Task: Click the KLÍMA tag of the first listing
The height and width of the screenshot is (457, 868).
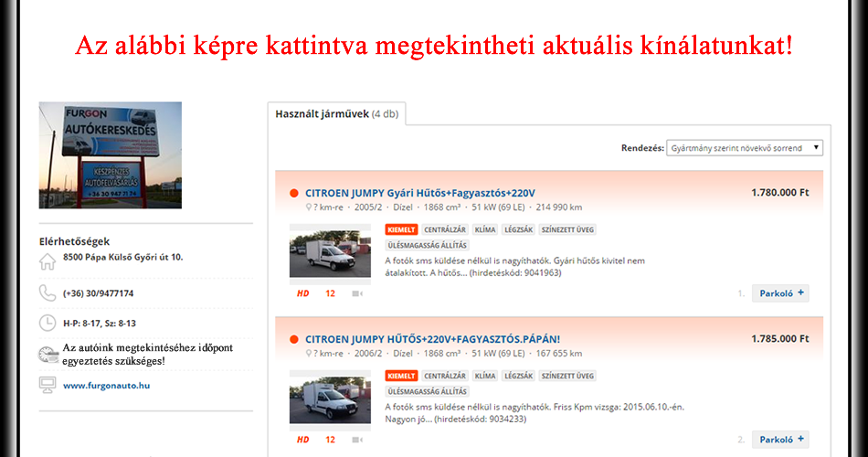Action: (x=485, y=229)
